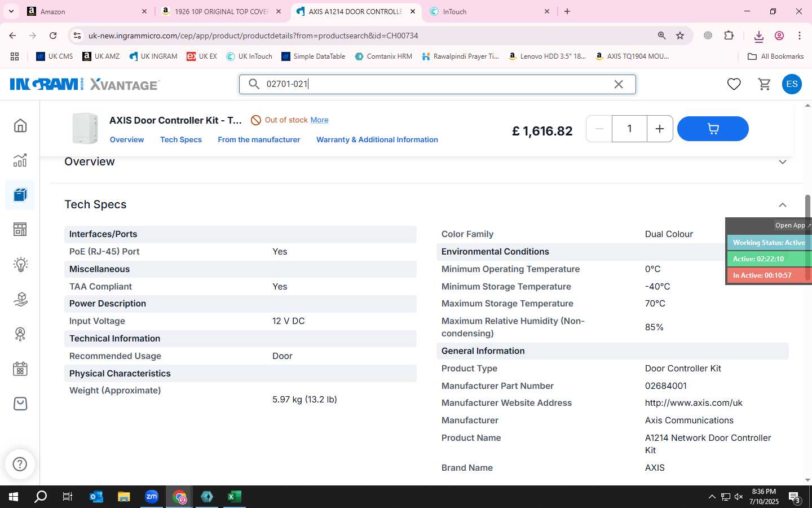Open the Home icon in left sidebar

coord(20,125)
